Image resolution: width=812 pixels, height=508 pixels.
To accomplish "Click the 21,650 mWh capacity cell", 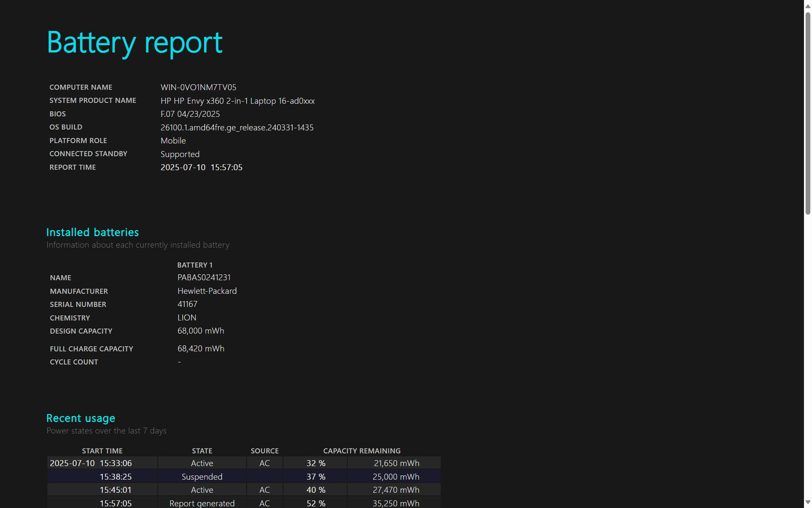I will point(396,463).
